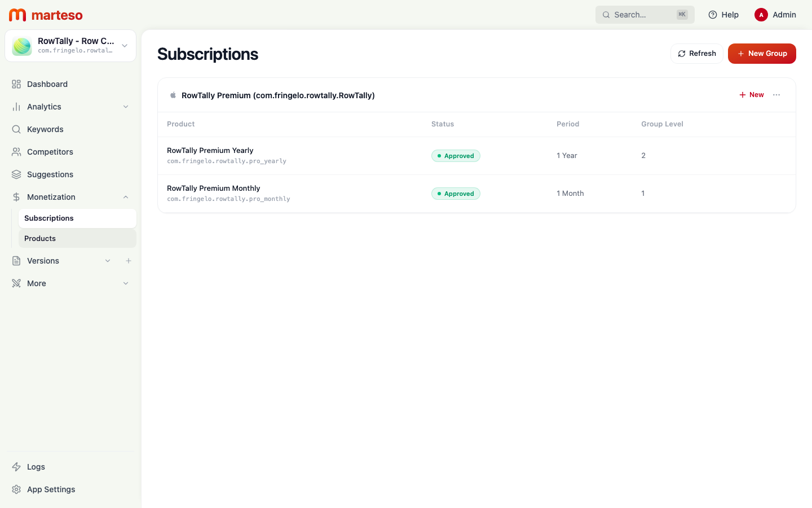Viewport: 812px width, 508px height.
Task: Select com.fringelo.rowtally.pro_yearly identifier
Action: [x=227, y=161]
